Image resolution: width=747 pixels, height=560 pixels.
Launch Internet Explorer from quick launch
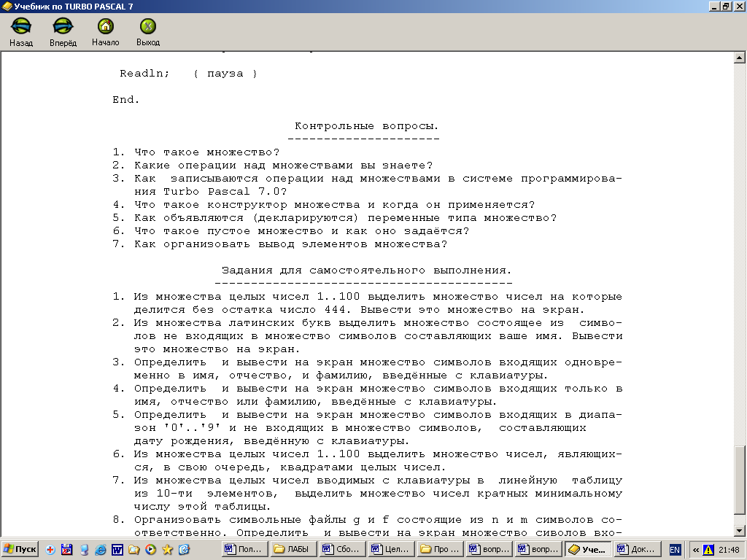(101, 550)
